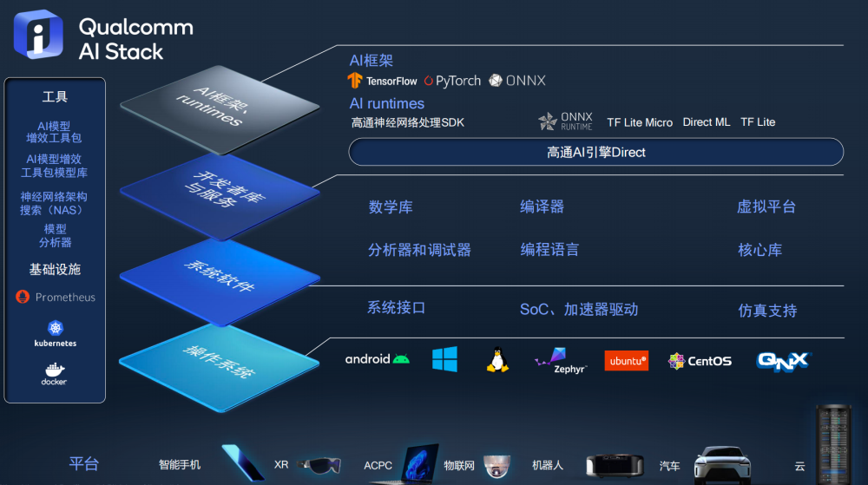Click 数学库 label
This screenshot has height=485, width=868.
tap(391, 206)
